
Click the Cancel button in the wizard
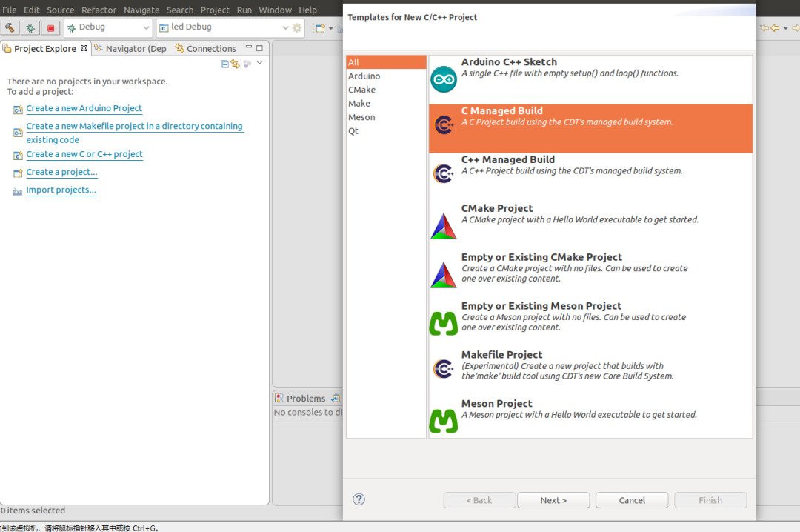[x=632, y=500]
